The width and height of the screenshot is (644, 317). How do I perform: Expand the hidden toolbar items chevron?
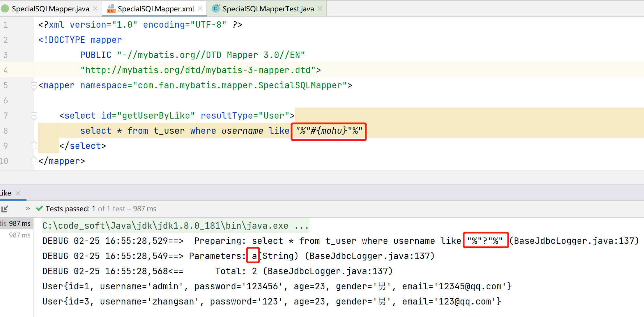coord(28,209)
